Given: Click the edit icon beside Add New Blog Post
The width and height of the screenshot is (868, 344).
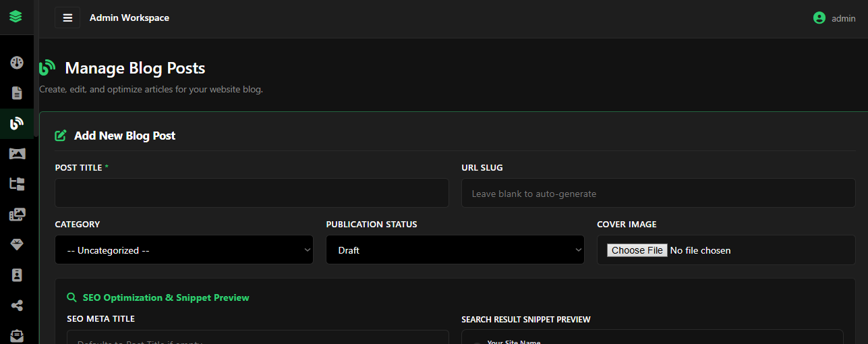Looking at the screenshot, I should pyautogui.click(x=61, y=136).
